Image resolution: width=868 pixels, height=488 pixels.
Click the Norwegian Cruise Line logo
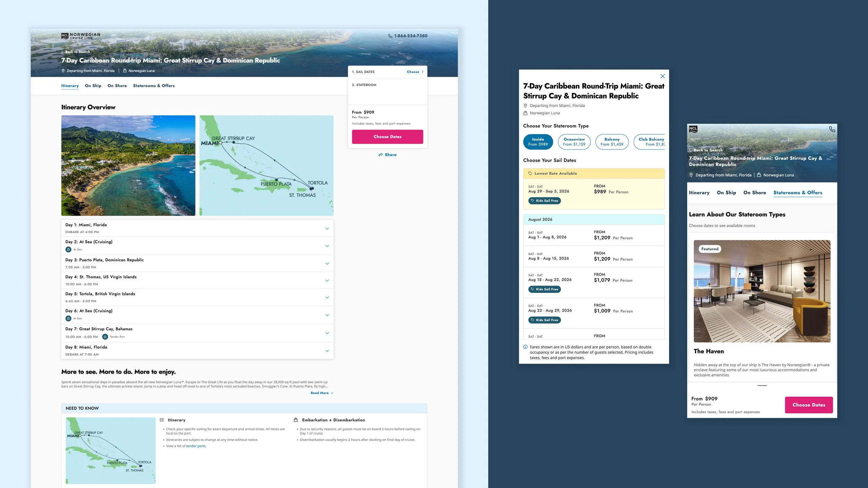pyautogui.click(x=81, y=36)
